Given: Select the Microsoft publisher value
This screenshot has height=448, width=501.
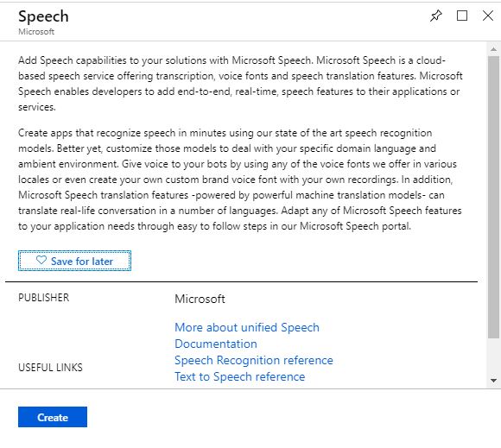Looking at the screenshot, I should point(200,299).
